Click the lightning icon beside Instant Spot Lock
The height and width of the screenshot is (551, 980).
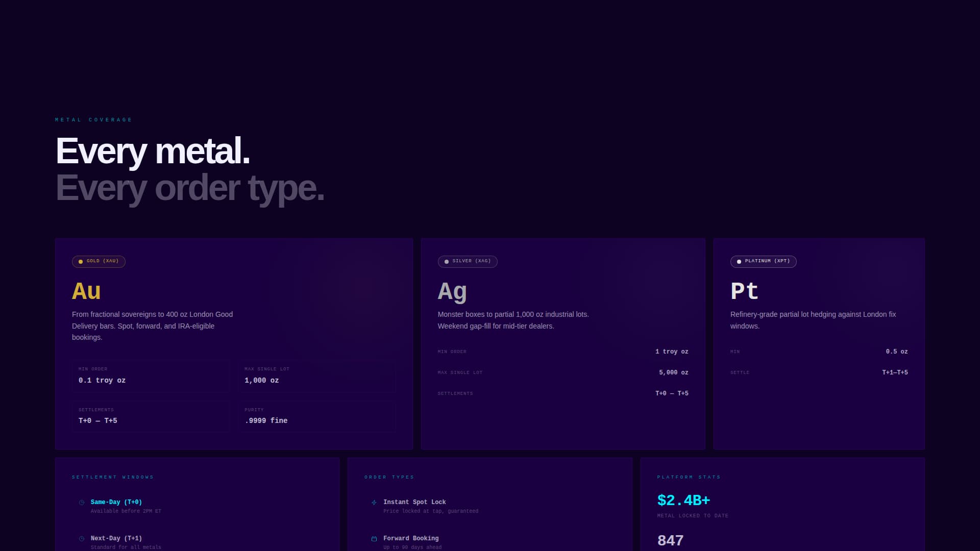click(x=374, y=503)
